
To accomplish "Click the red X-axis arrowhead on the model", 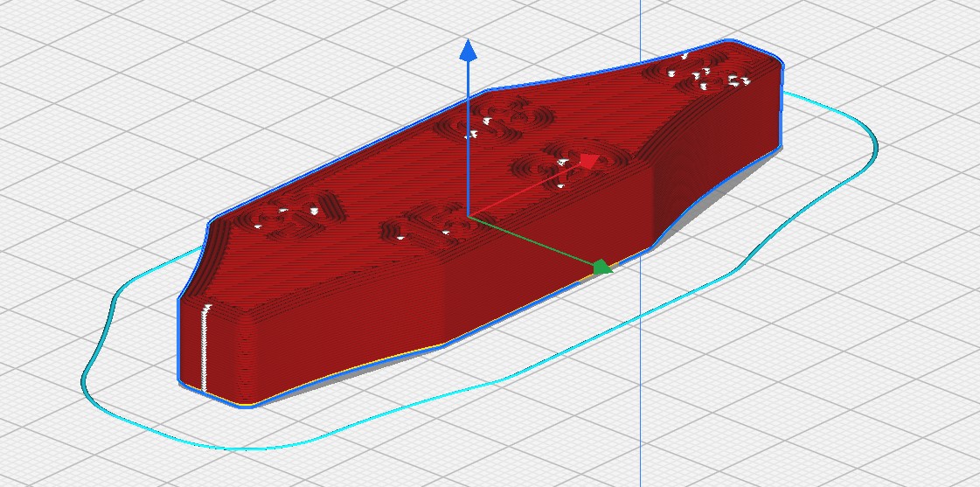I will [589, 162].
